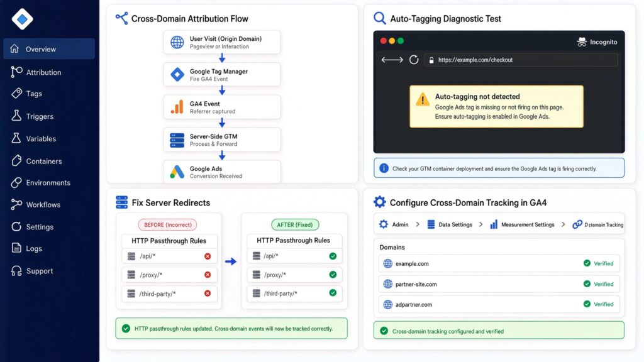
Task: Click the Tags label icon
Action: pyautogui.click(x=16, y=93)
